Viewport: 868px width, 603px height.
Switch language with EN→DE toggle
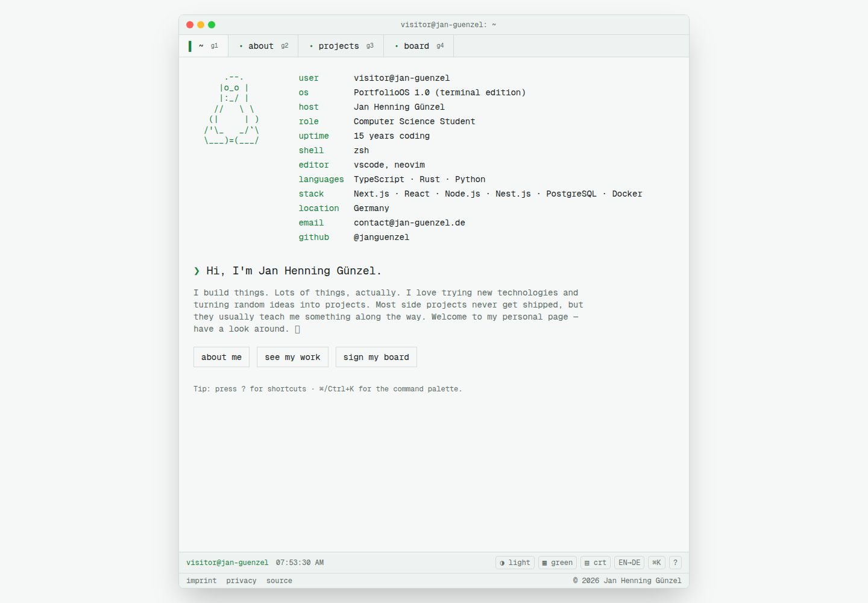coord(629,563)
